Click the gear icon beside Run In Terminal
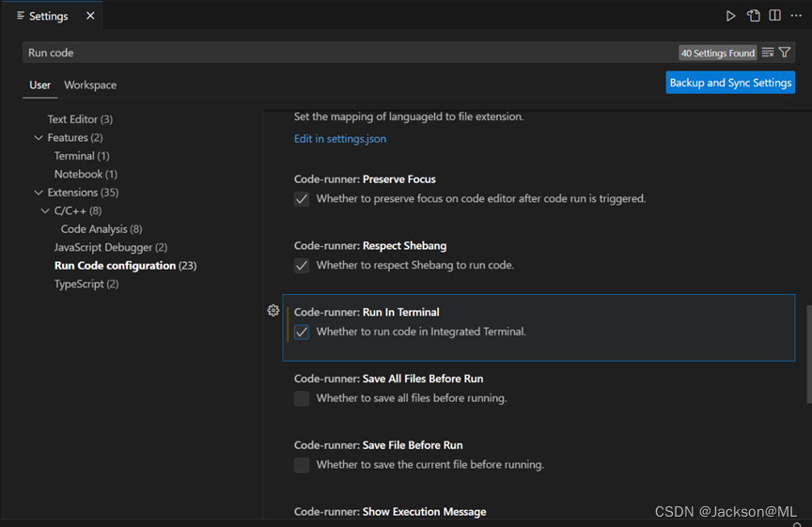 point(273,310)
